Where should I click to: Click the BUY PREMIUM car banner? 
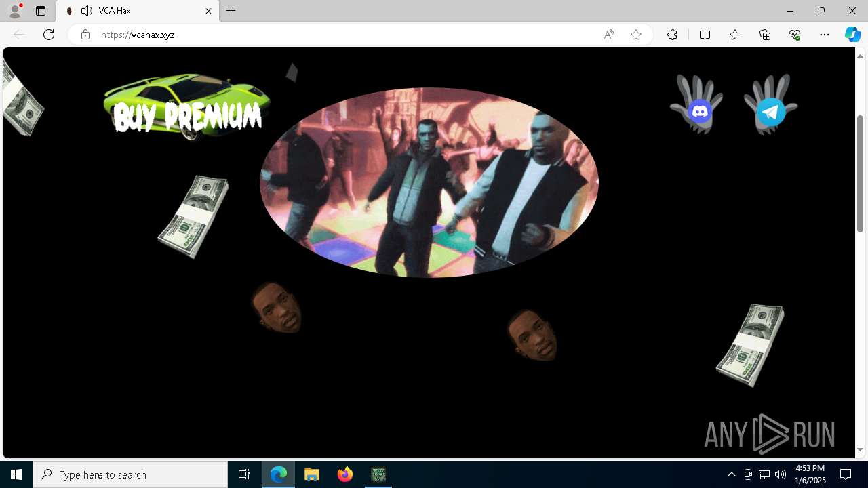186,106
